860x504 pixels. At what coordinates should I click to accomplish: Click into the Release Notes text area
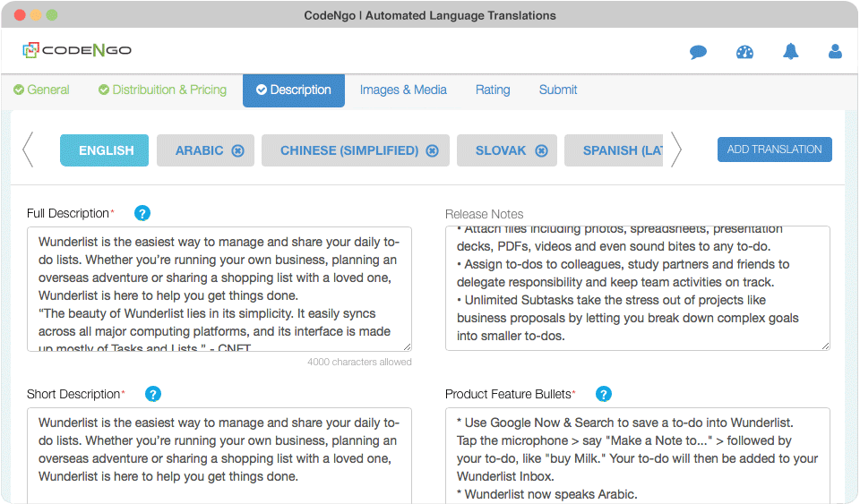(x=637, y=287)
